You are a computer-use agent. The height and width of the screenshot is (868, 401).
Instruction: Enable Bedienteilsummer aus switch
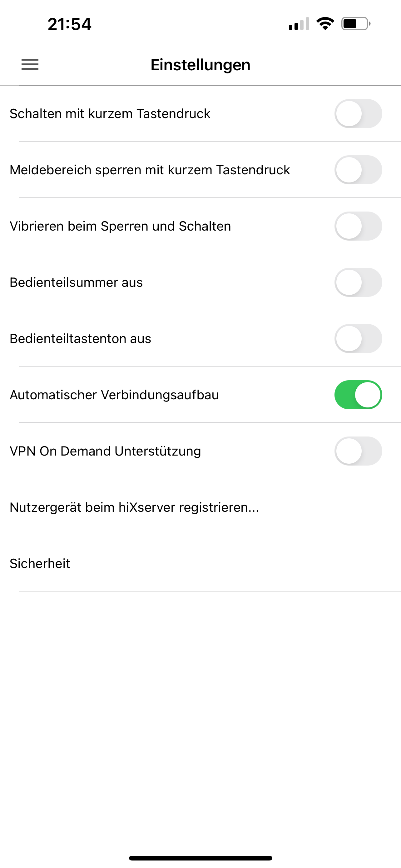pos(358,282)
